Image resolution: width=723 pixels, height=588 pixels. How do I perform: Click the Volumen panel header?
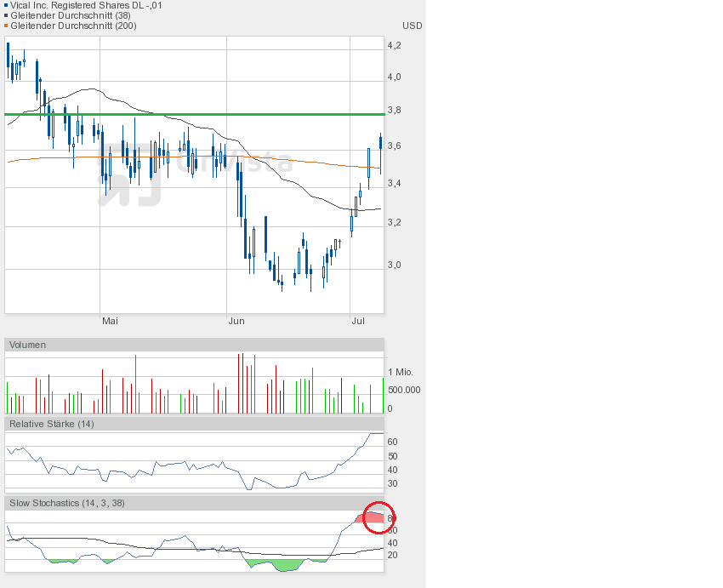point(28,345)
